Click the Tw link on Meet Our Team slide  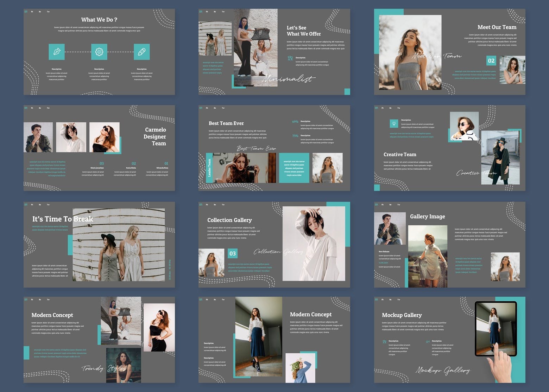pyautogui.click(x=399, y=12)
